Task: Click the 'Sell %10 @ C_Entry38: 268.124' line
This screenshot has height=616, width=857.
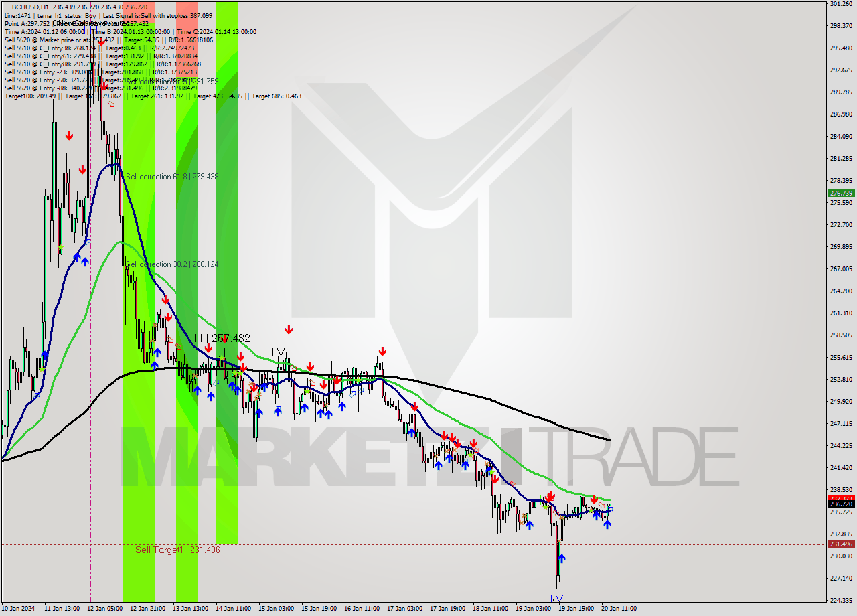Action: (x=99, y=48)
